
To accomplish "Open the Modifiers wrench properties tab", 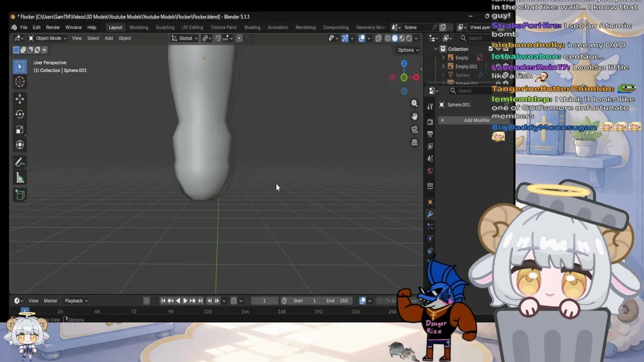I will (x=430, y=214).
